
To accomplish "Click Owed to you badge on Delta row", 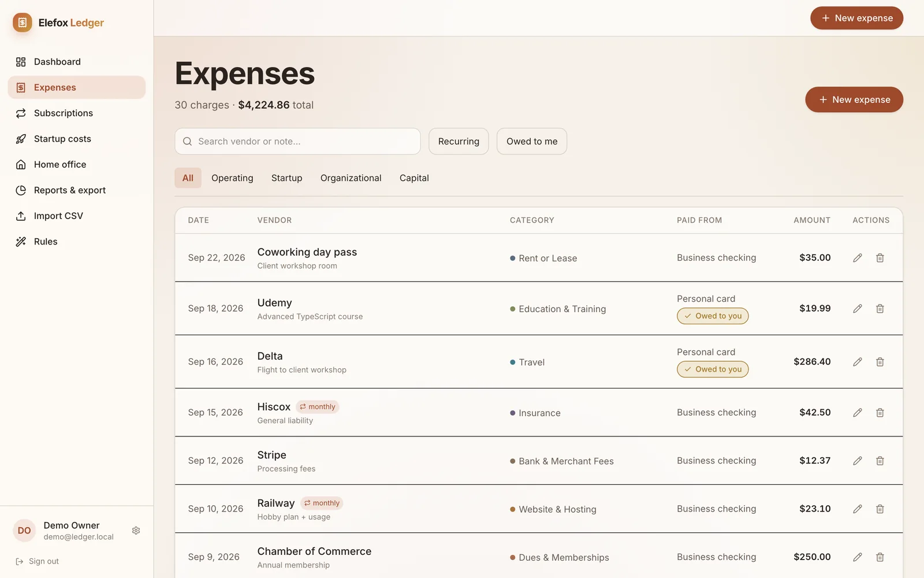I will pyautogui.click(x=713, y=369).
